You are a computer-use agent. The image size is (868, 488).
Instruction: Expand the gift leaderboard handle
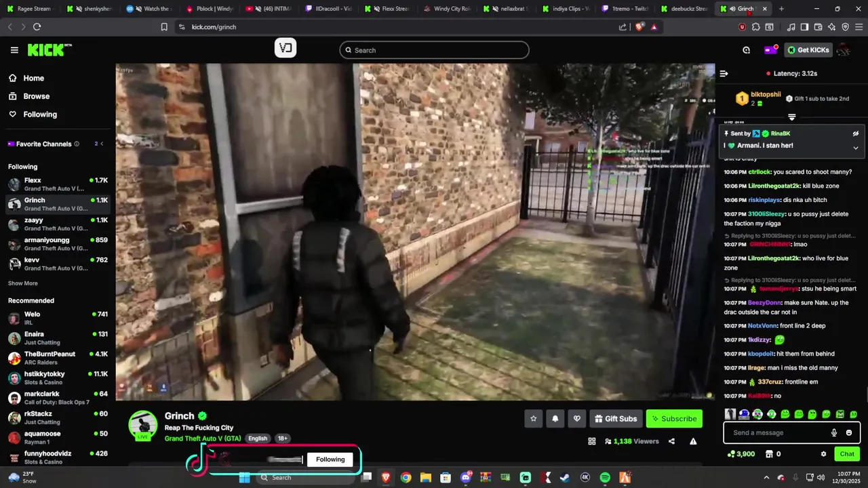(x=791, y=117)
